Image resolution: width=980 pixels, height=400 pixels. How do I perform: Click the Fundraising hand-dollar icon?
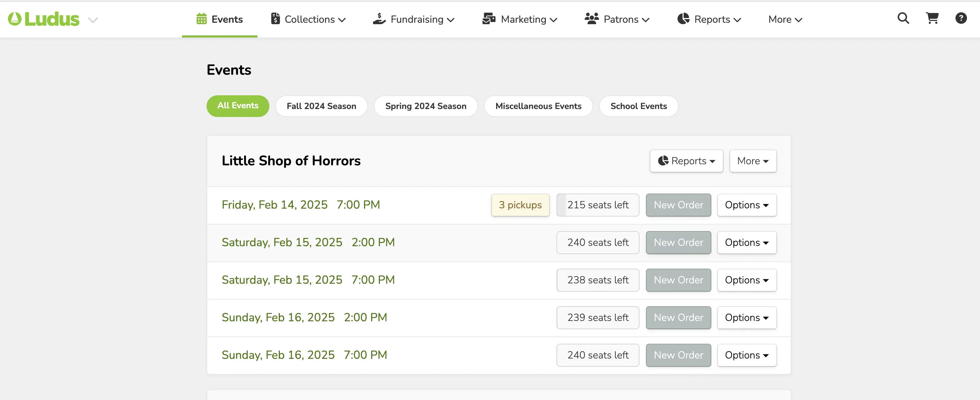pos(379,19)
